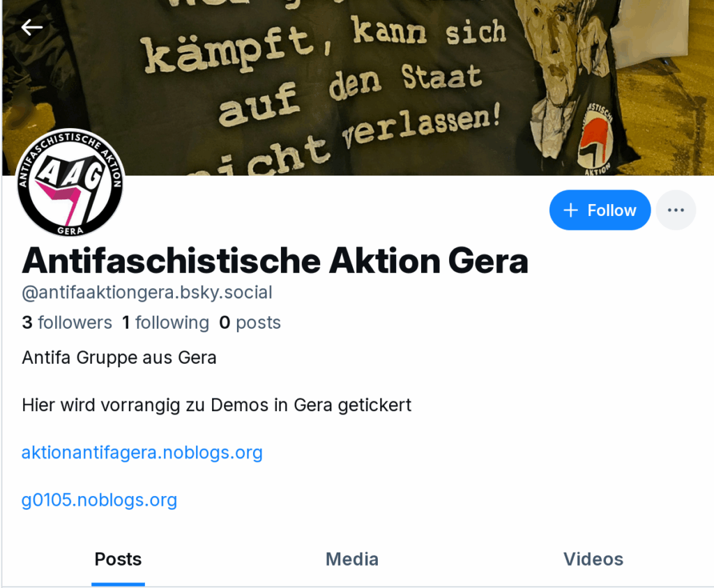Open the AAG Gera profile avatar
This screenshot has height=588, width=714.
(x=70, y=183)
